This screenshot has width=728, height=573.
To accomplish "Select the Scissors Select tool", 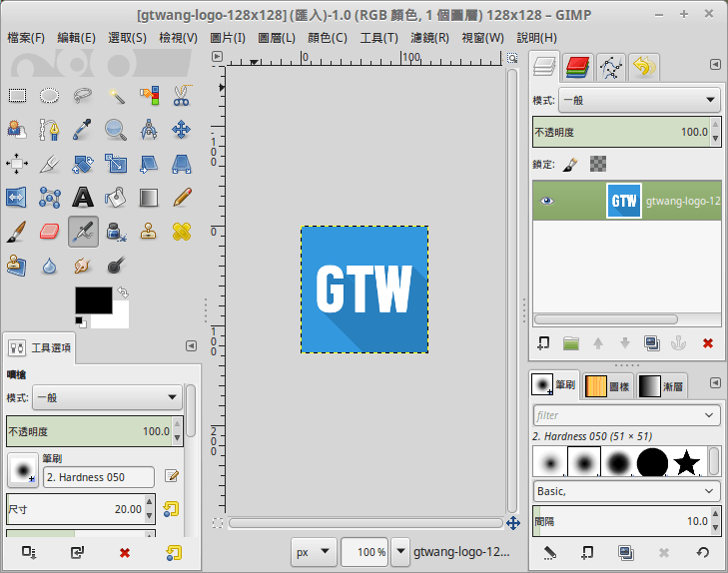I will click(182, 96).
